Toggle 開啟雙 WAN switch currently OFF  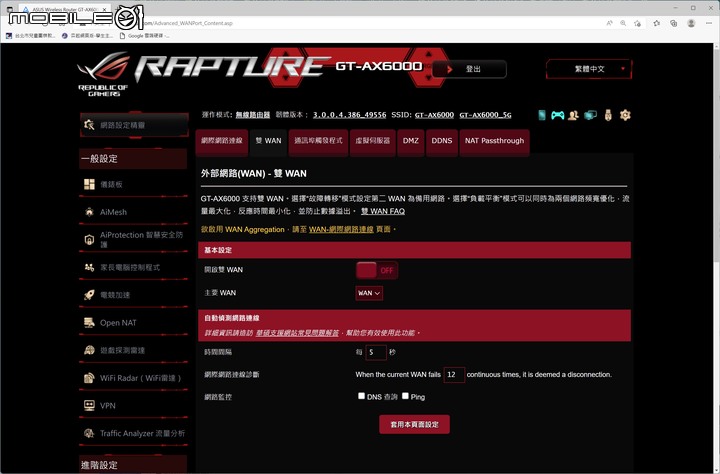tap(377, 271)
